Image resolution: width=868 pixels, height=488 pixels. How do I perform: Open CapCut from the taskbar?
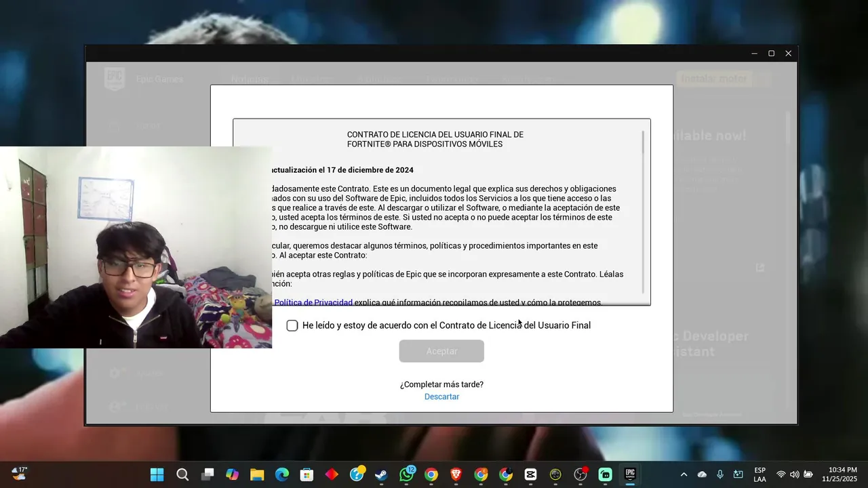(530, 474)
